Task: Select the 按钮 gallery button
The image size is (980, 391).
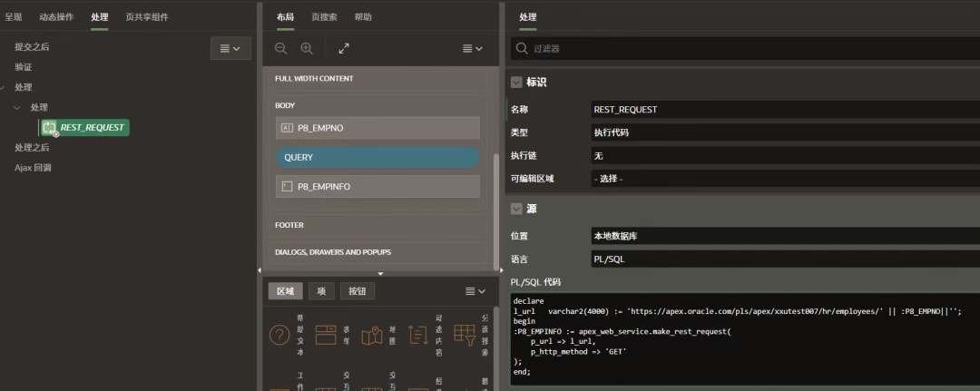Action: [358, 291]
